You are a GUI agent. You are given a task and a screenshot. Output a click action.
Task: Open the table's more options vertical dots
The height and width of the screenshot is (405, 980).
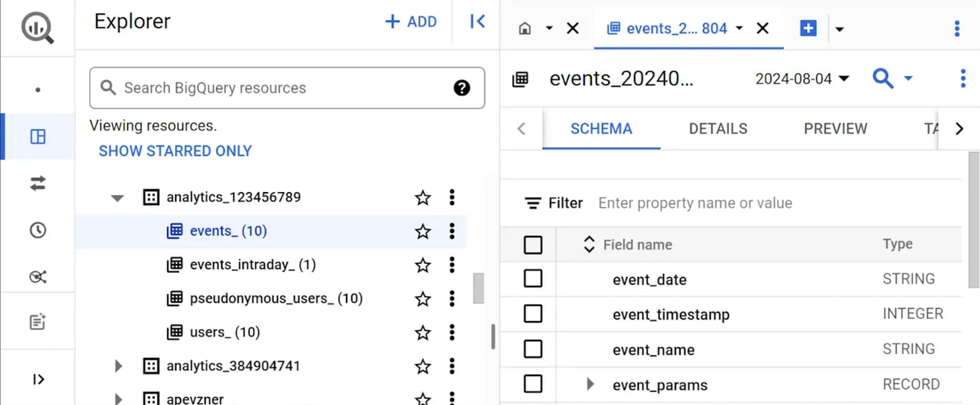[x=963, y=78]
